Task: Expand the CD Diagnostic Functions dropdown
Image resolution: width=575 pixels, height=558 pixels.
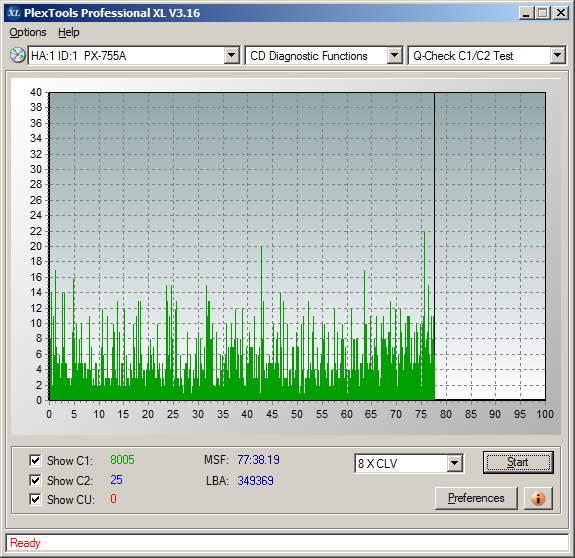Action: point(395,56)
